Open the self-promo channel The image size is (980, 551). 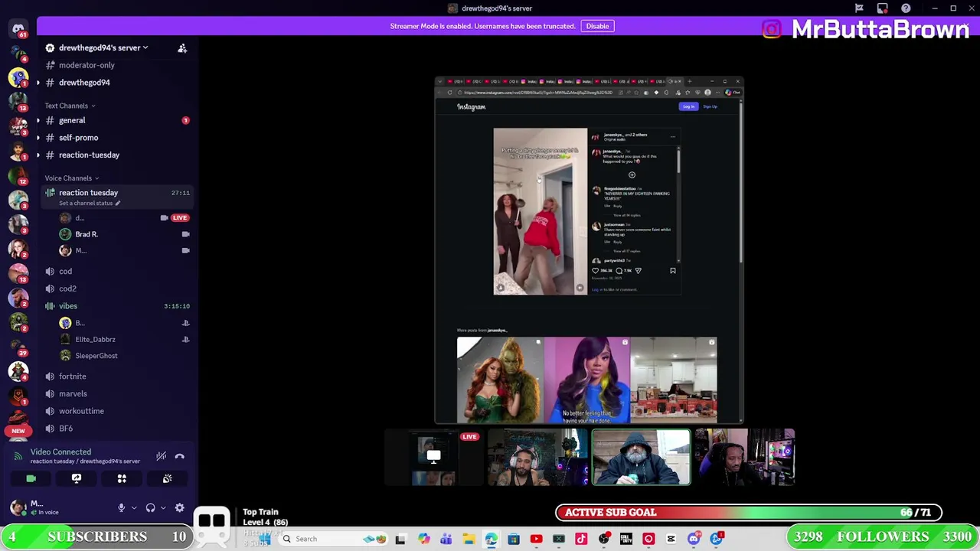click(x=116, y=138)
